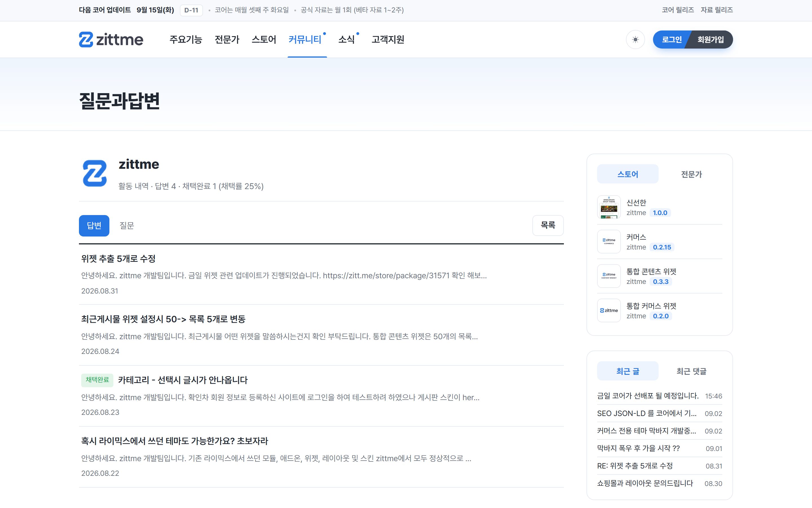Open the 소식 menu
The image size is (812, 508).
[x=347, y=40]
